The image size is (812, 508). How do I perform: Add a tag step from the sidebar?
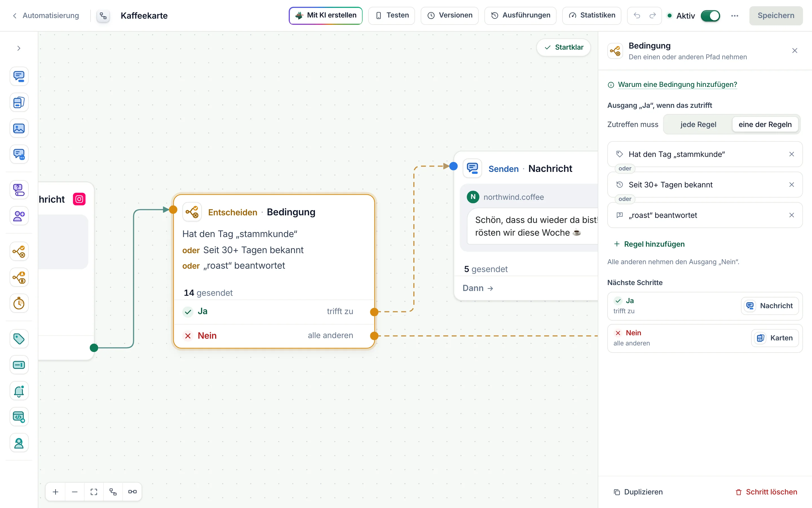point(19,339)
